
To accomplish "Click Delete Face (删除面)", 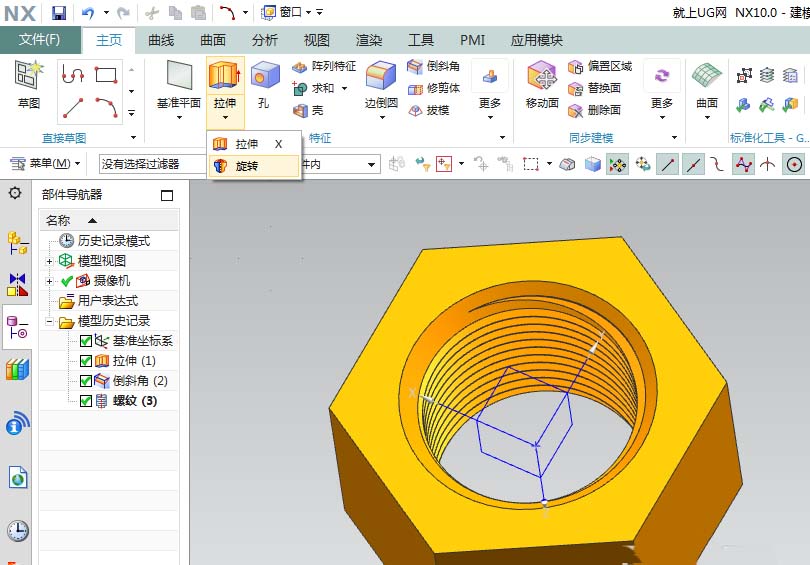I will [594, 110].
